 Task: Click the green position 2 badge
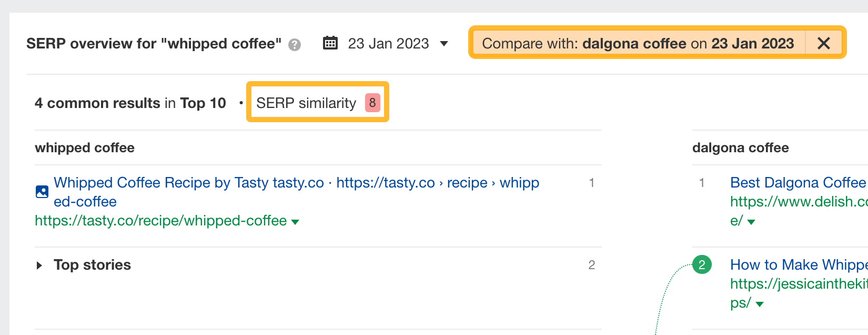pos(702,265)
